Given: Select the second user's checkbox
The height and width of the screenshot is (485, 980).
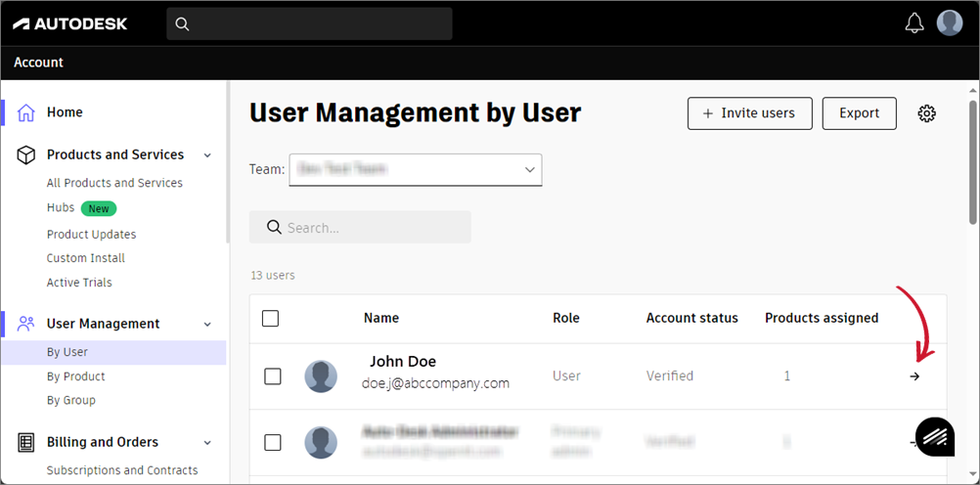Looking at the screenshot, I should (x=273, y=443).
